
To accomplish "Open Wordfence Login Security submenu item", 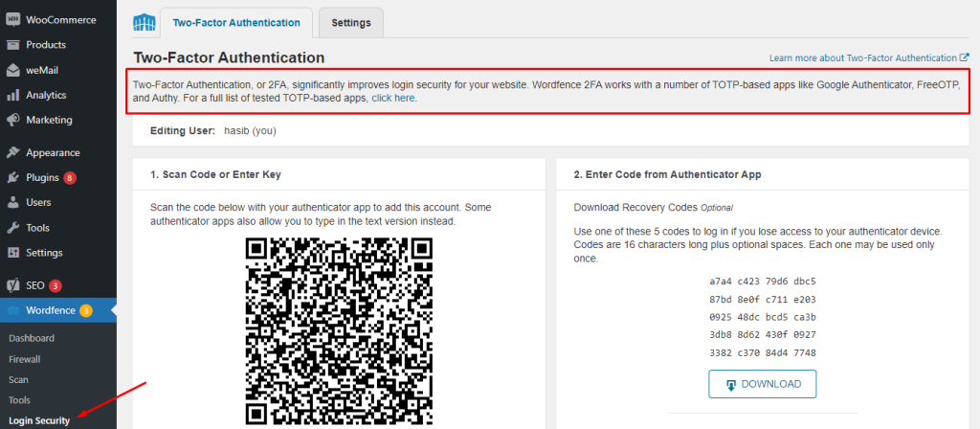I will (39, 421).
